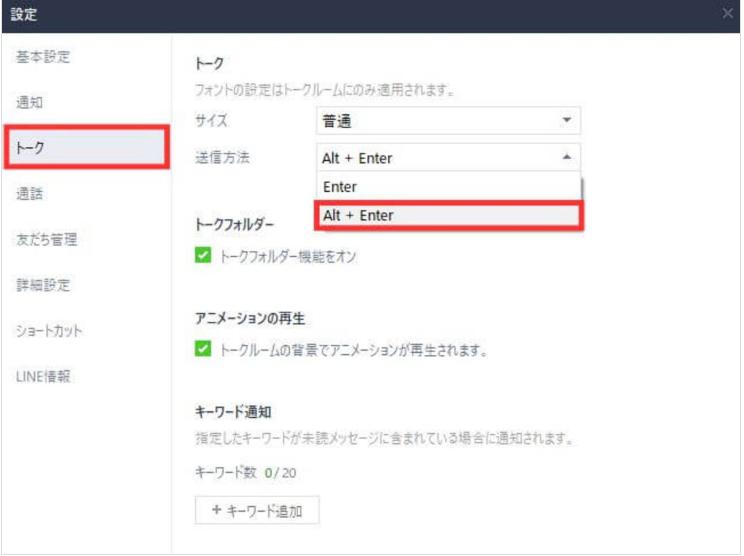Image resolution: width=744 pixels, height=556 pixels.
Task: Switch to the 詳細設定 section
Action: point(43,285)
